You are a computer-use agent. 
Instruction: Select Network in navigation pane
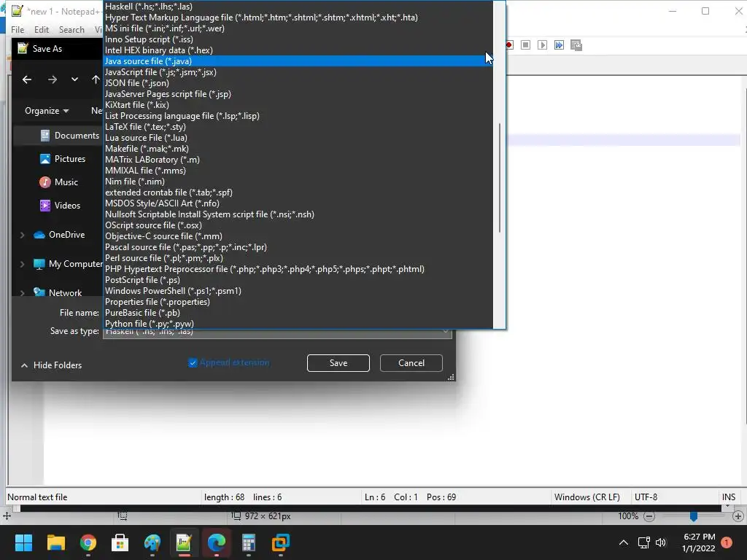[x=58, y=293]
